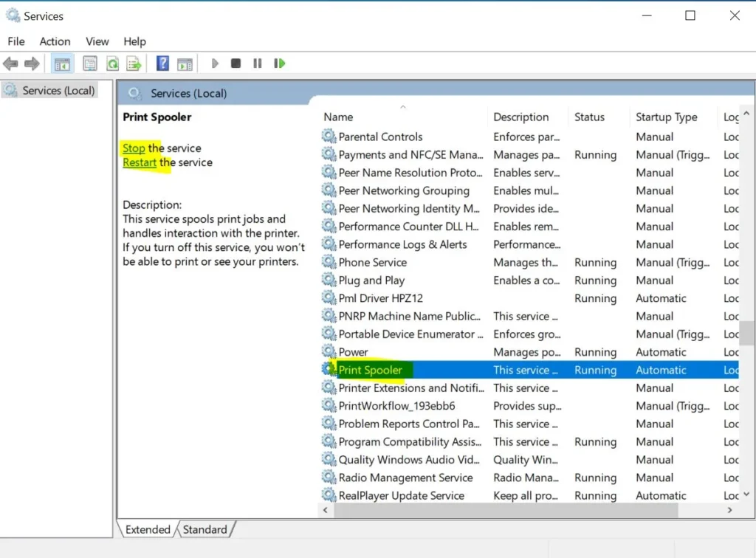Select Peer Networking Grouping row
Screen dimensions: 756x558
pos(529,190)
